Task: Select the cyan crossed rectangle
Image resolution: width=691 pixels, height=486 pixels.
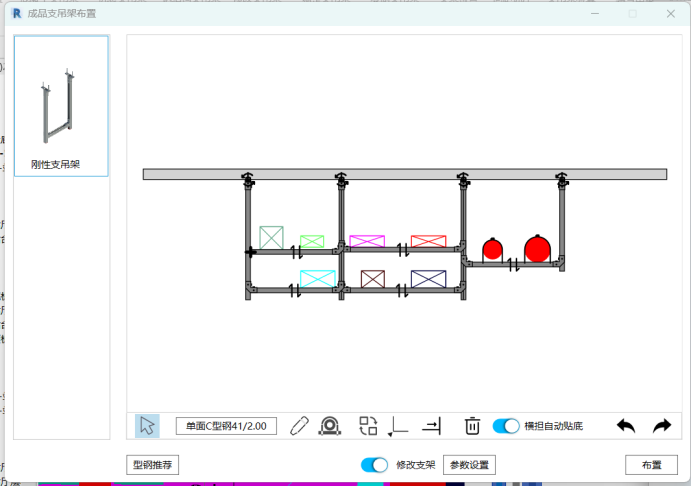Action: point(318,279)
